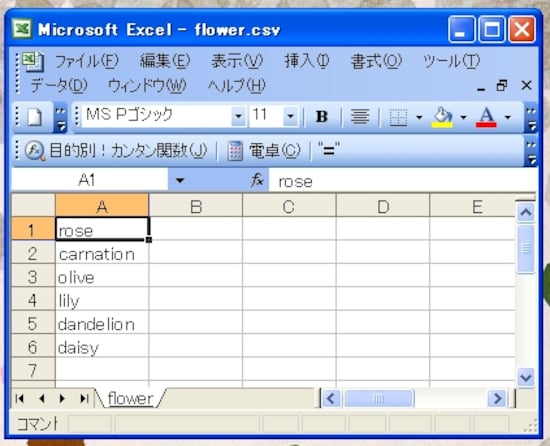Open 目的別!カンタン関数 function wizard
Viewport: 550px width, 446px height.
pyautogui.click(x=116, y=151)
